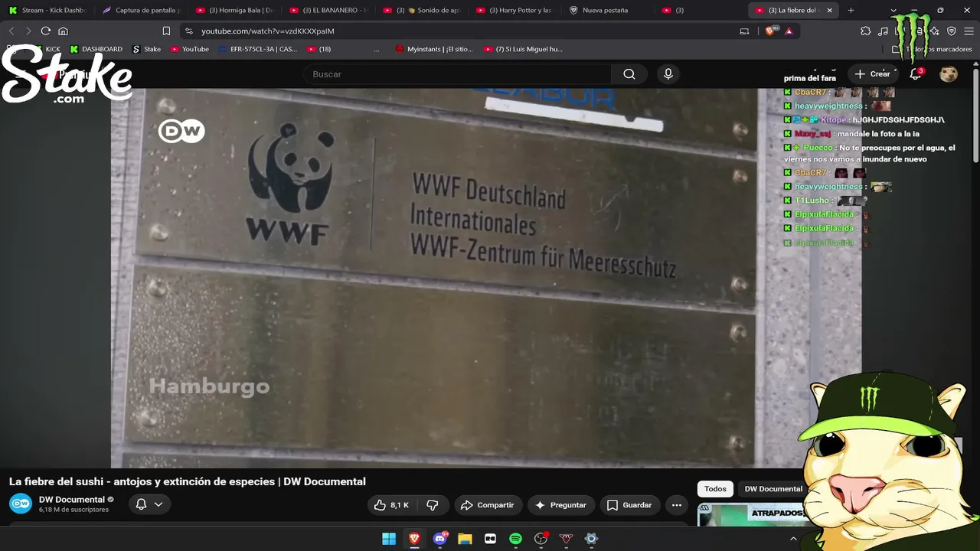Click the video title La fiebre del sushi

click(188, 481)
